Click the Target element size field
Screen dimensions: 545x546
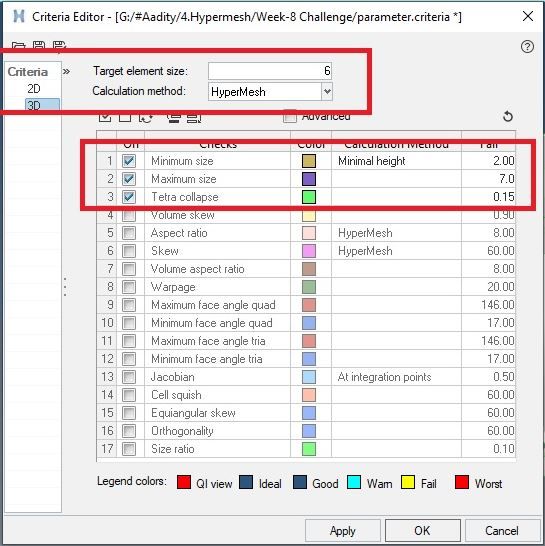(x=270, y=71)
